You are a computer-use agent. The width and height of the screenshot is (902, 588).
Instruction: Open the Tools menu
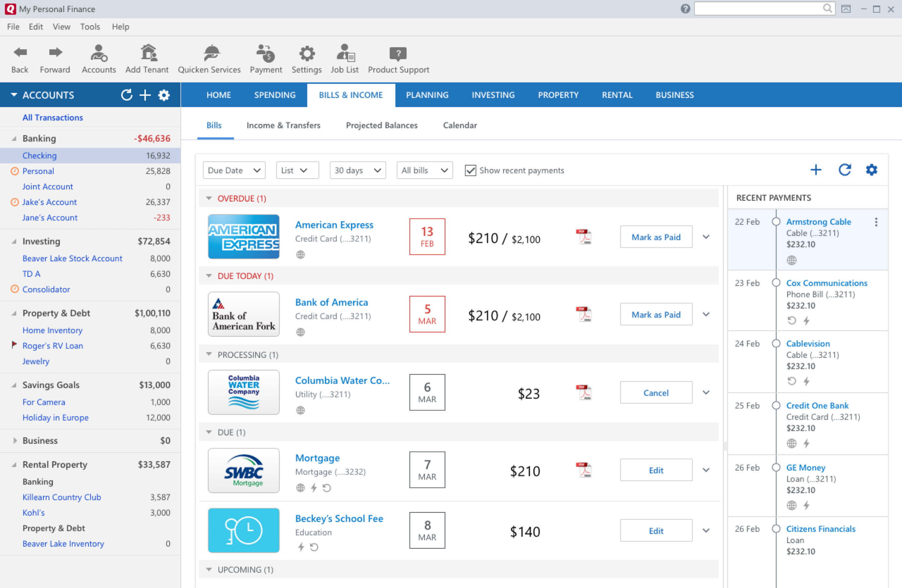pyautogui.click(x=90, y=26)
